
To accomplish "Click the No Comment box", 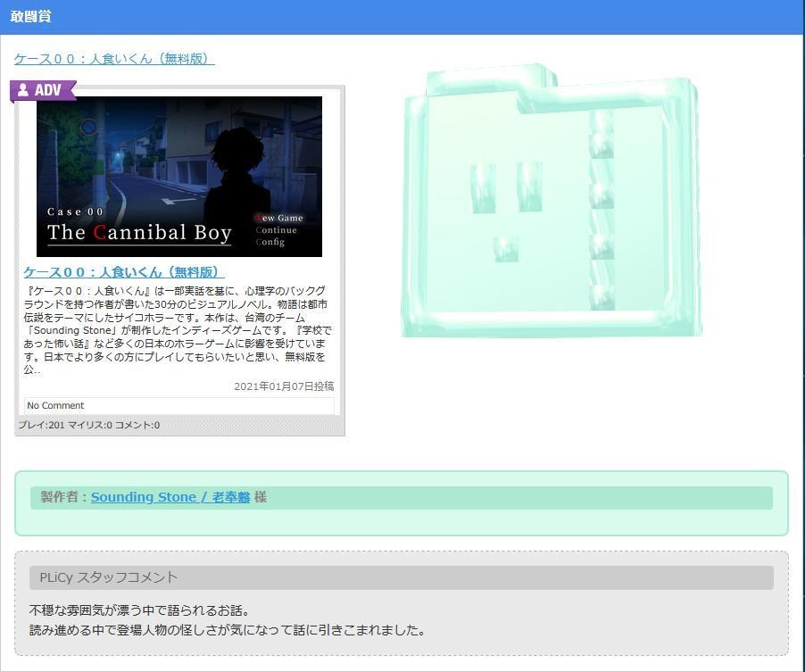I will pos(179,405).
